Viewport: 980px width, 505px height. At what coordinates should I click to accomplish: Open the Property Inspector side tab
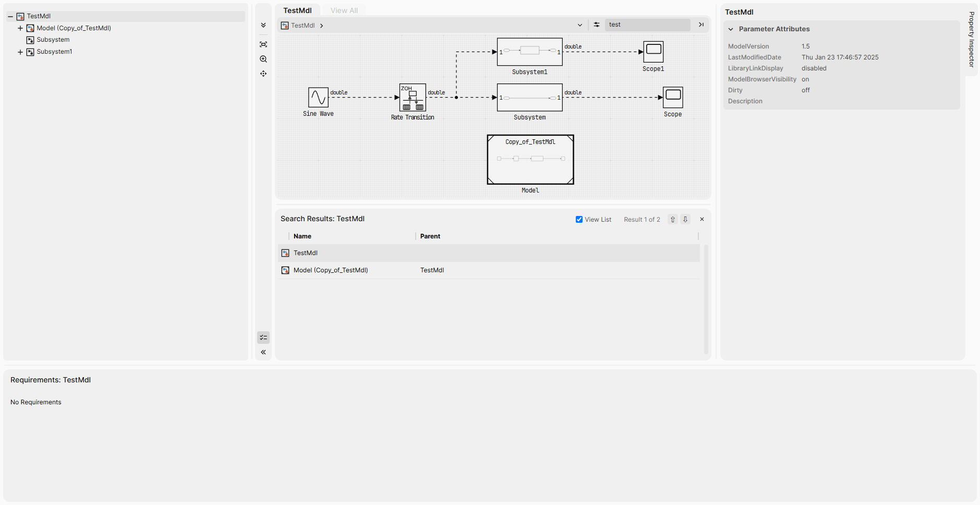(x=971, y=40)
